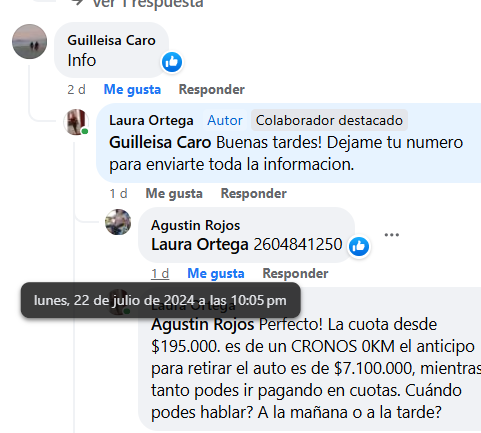Screen dimensions: 481x433
Task: Click the like reaction on Guilleisa's Info comment
Action: (x=172, y=62)
